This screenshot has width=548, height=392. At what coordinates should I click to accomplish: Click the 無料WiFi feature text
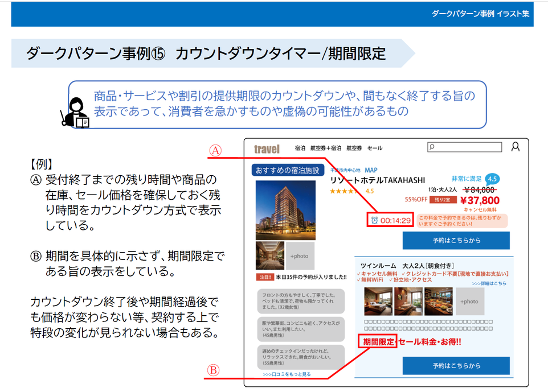coord(372,279)
